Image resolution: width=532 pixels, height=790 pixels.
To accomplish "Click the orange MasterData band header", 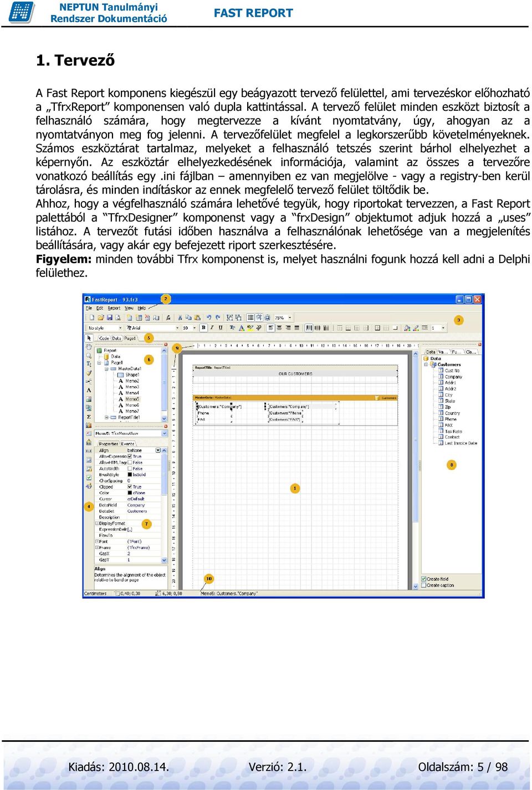I will point(295,398).
